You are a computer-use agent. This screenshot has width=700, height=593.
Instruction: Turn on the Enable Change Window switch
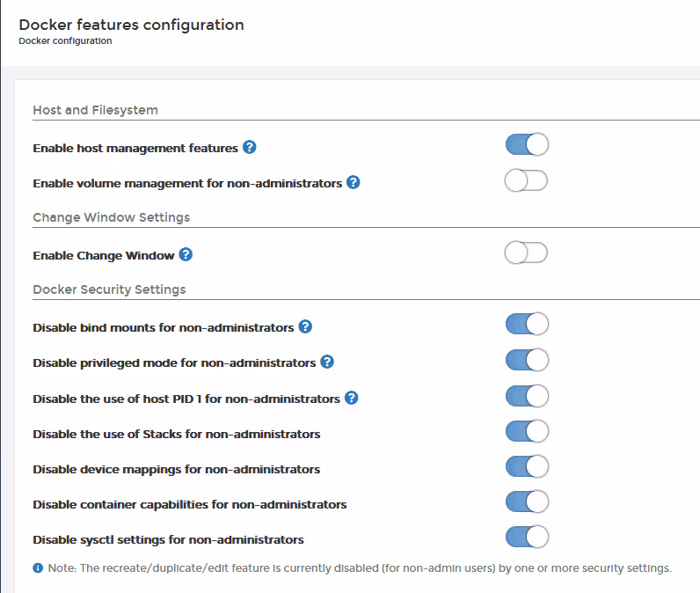click(527, 253)
